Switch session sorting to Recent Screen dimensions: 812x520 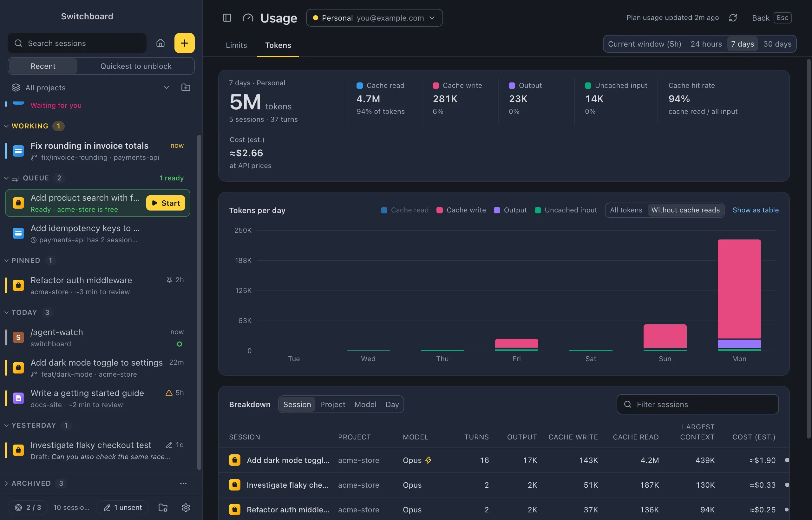click(x=43, y=66)
